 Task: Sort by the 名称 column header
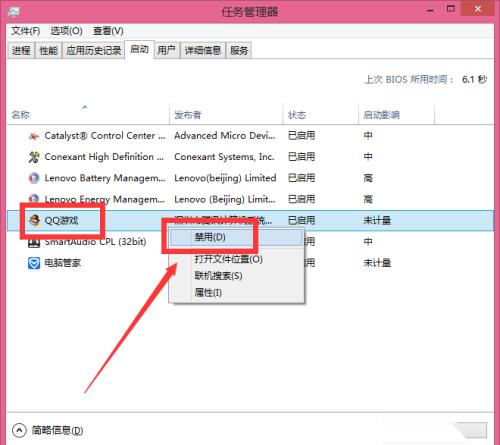[88, 114]
